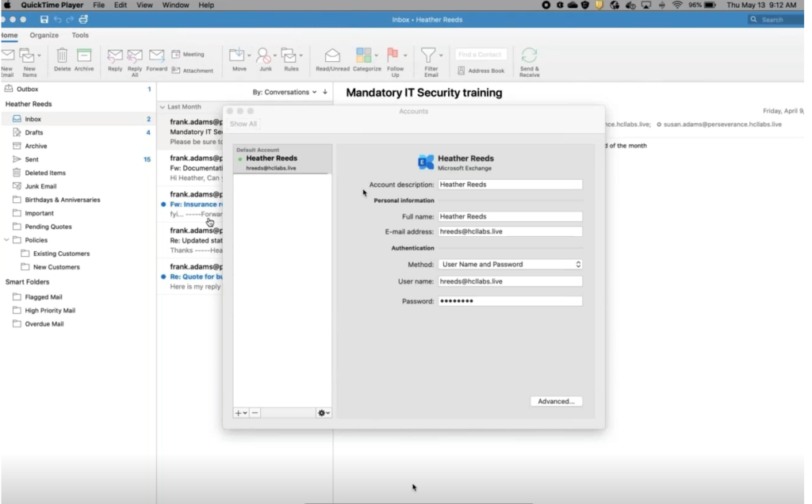This screenshot has width=812, height=504.
Task: Click the Password field
Action: 510,301
